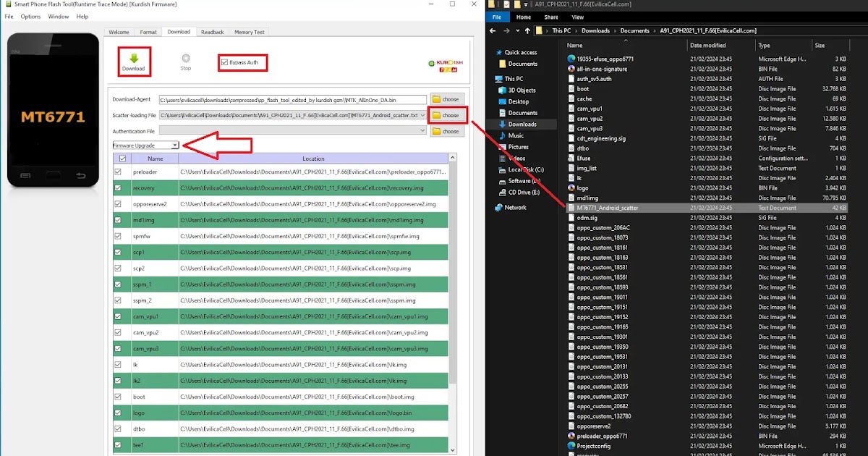The width and height of the screenshot is (868, 456).
Task: Click the back arrow in File Explorer
Action: pos(493,31)
